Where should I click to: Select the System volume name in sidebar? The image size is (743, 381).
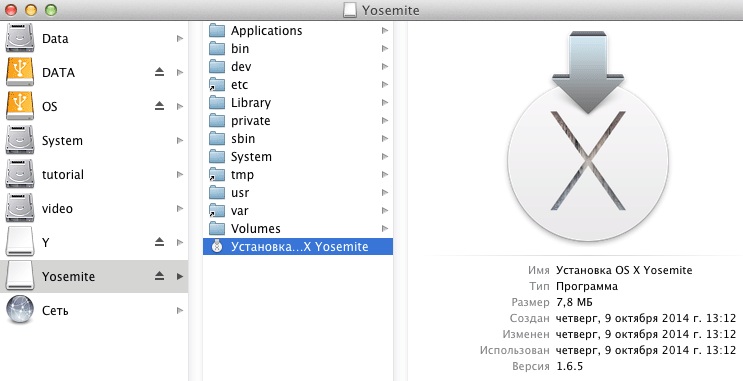62,141
